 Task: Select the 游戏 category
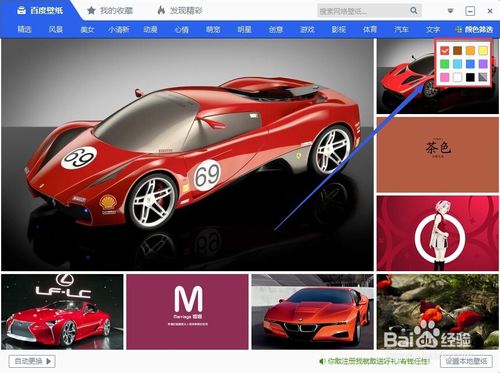[x=307, y=29]
